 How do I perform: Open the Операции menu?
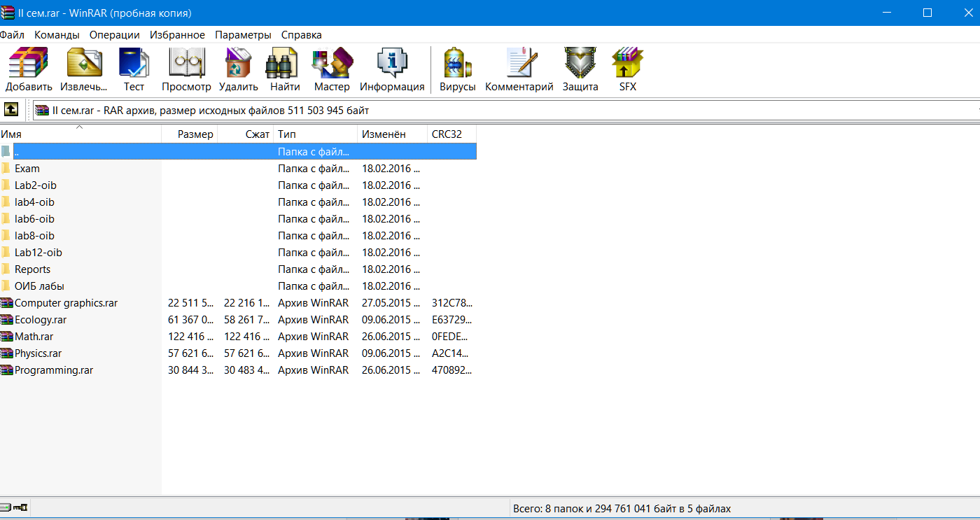click(x=115, y=34)
